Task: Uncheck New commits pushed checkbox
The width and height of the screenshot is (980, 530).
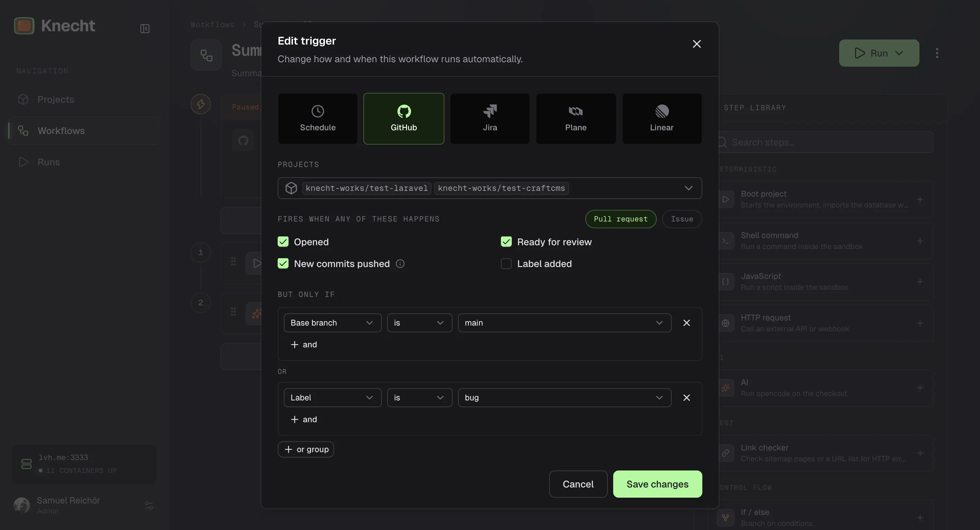Action: pyautogui.click(x=283, y=264)
